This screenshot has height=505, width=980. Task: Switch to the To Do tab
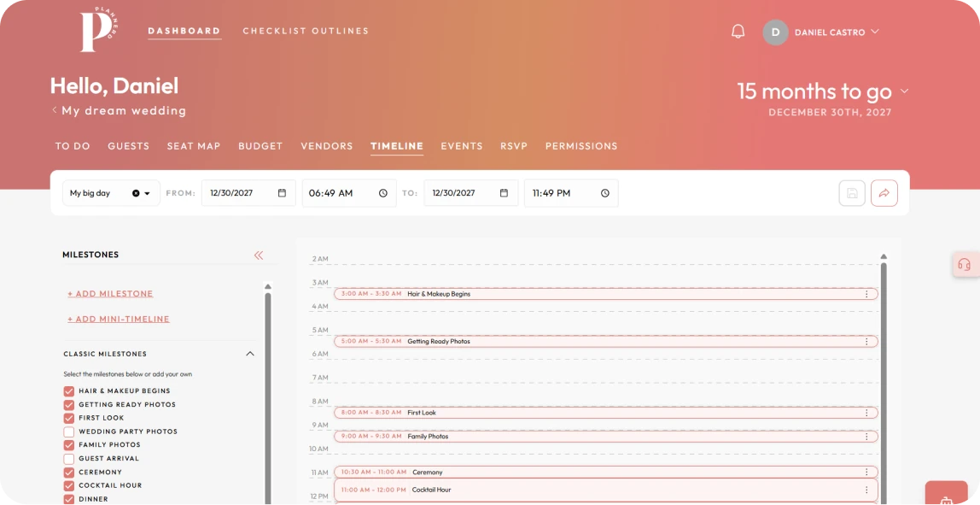[x=73, y=146]
